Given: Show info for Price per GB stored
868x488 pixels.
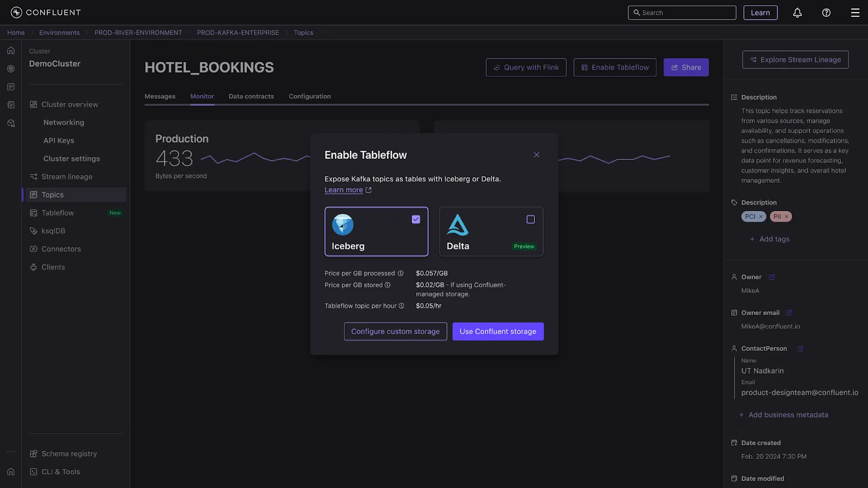Looking at the screenshot, I should pyautogui.click(x=387, y=285).
